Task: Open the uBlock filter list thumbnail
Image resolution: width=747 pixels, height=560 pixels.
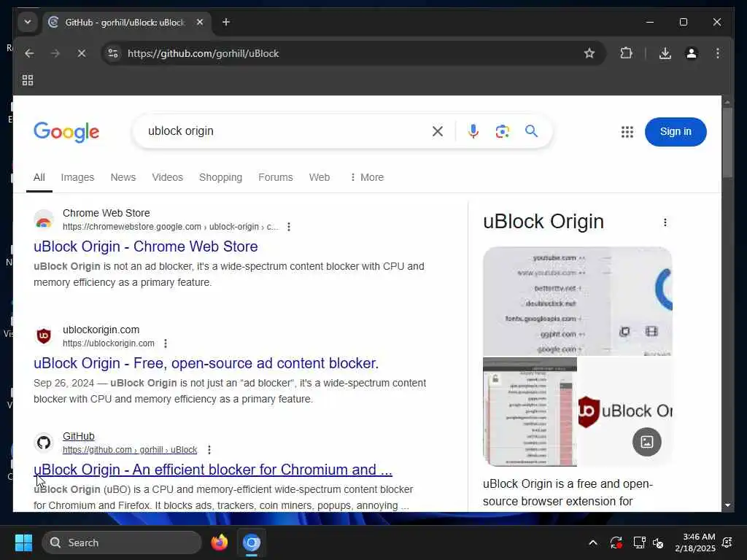Action: pyautogui.click(x=530, y=412)
